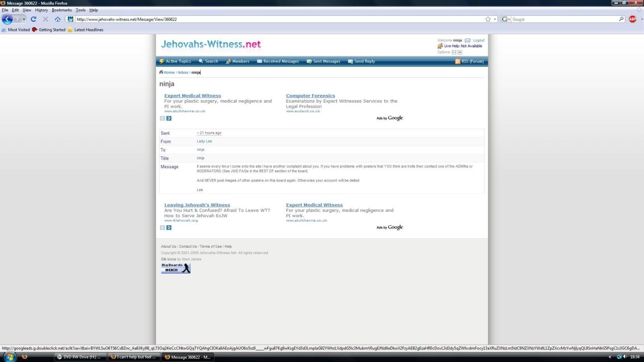Click the Home breadcrumb link
Screen dimensions: 644x362
(169, 72)
